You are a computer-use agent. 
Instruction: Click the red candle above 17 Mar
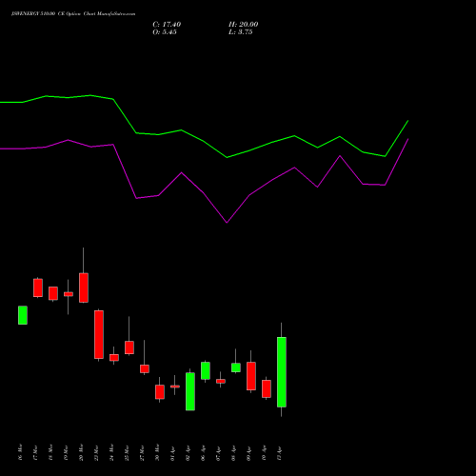coord(38,288)
